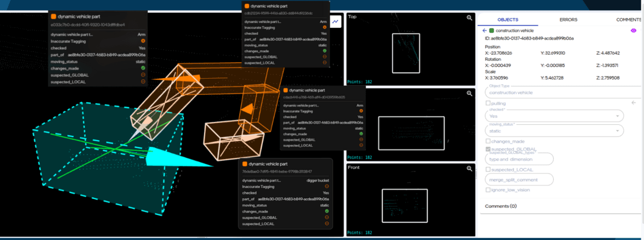Enable the ignore_low_vision checkbox
This screenshot has width=644, height=240.
point(487,190)
